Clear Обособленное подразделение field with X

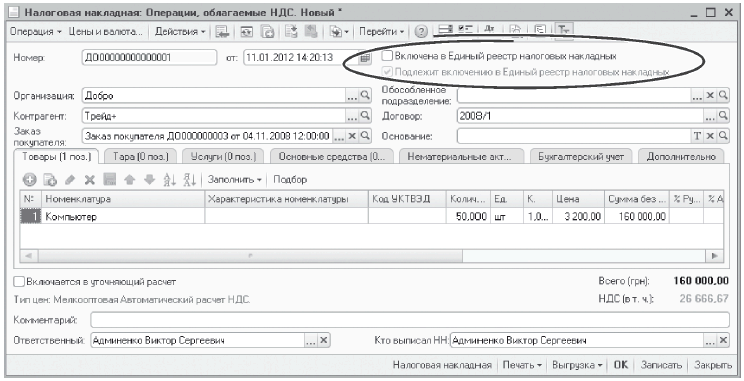[710, 95]
